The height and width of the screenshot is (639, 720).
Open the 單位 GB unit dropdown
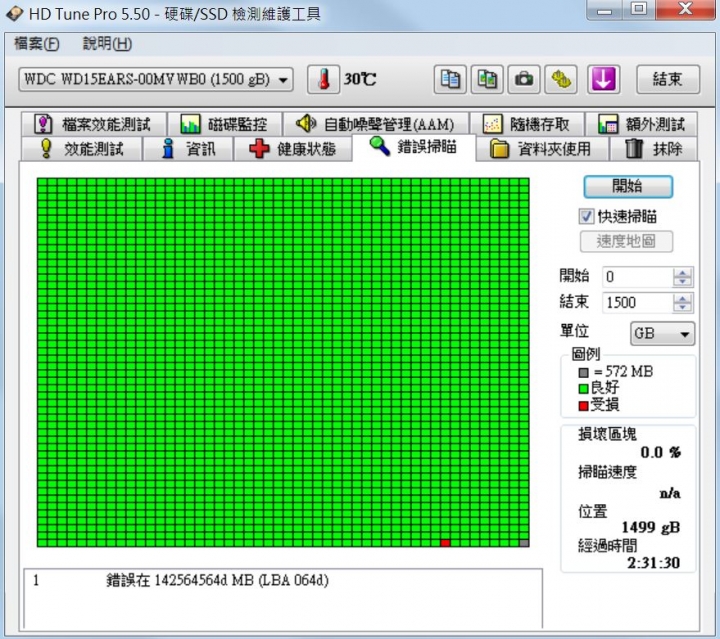tap(663, 333)
